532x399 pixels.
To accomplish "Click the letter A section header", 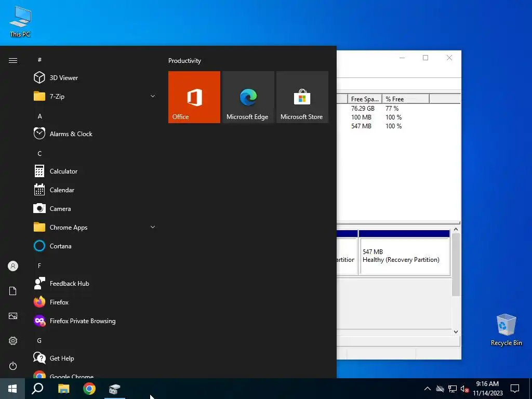I will coord(39,116).
